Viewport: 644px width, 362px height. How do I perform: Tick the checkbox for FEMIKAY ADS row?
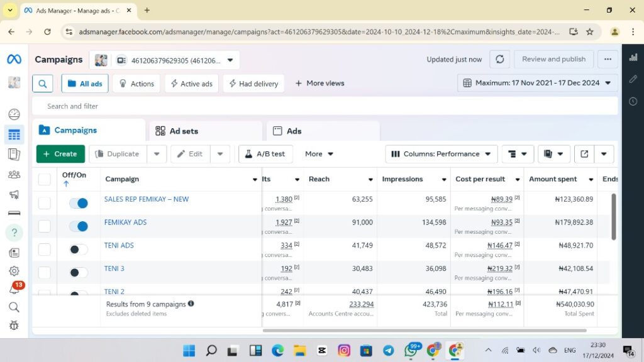pos(45,226)
